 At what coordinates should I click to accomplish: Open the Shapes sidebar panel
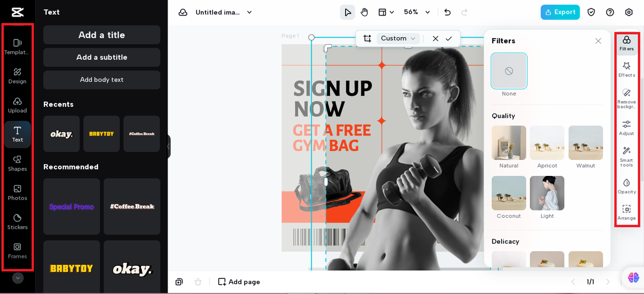pyautogui.click(x=17, y=163)
